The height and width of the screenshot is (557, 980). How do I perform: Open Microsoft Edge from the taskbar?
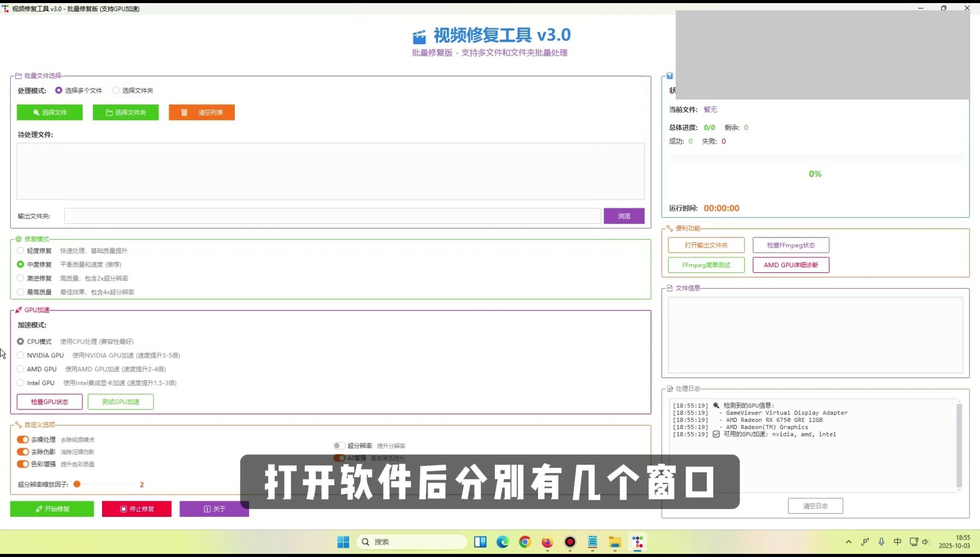point(502,542)
